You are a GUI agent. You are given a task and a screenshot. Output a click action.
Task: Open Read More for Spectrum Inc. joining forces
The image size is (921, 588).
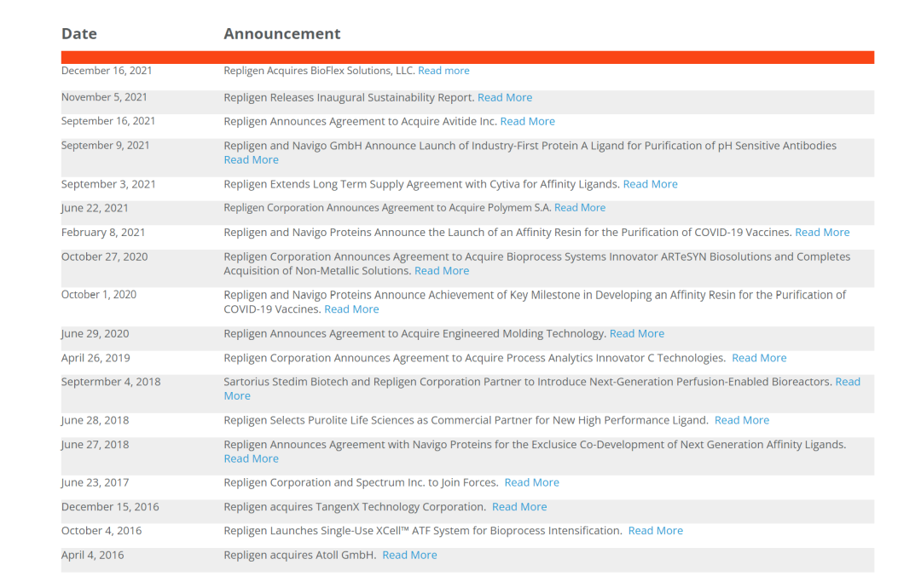[x=532, y=482]
